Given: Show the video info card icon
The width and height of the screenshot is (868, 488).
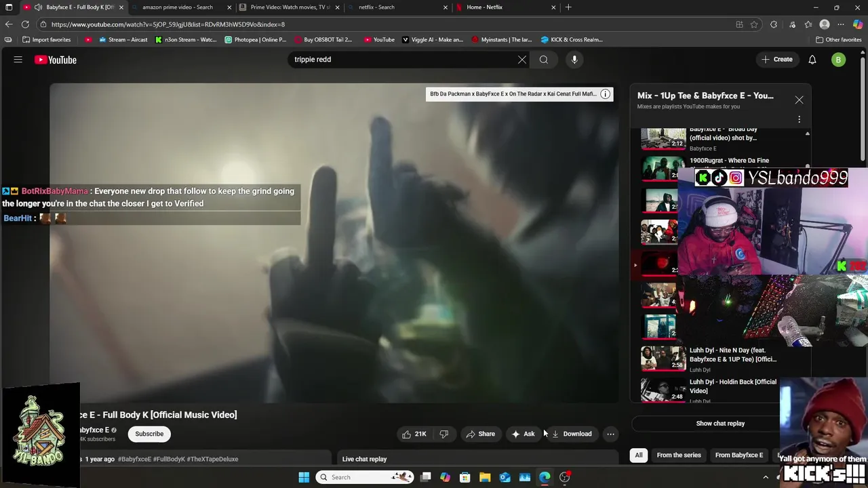Looking at the screenshot, I should click(606, 94).
